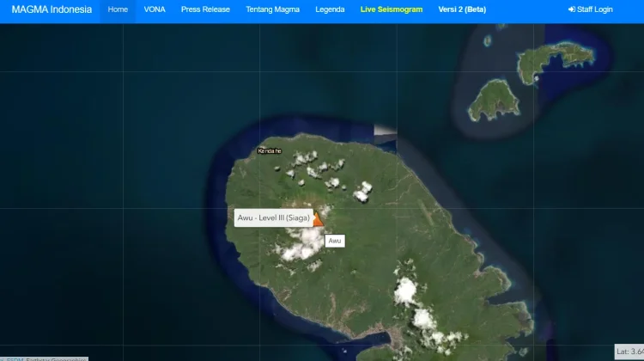The width and height of the screenshot is (644, 361).
Task: Click the Awu - Level III (Siaga) tooltip
Action: tap(274, 218)
